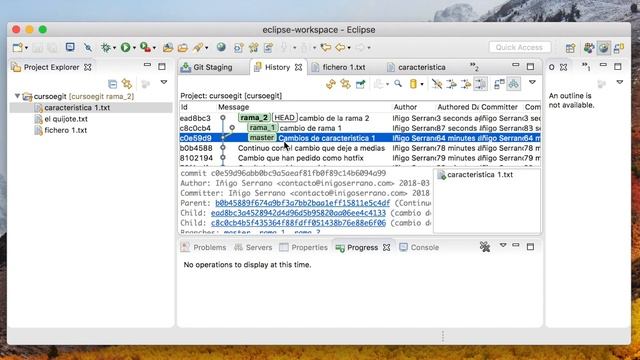Screen dimensions: 640x360
Task: Select the History tab
Action: click(x=278, y=67)
